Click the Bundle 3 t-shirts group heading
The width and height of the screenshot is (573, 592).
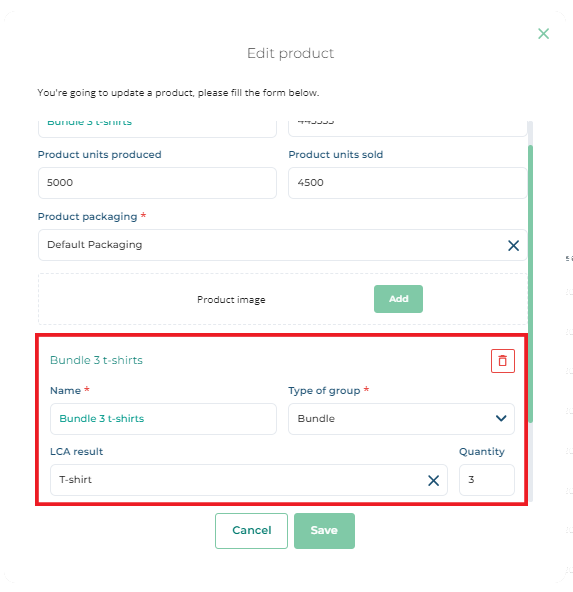pos(96,360)
